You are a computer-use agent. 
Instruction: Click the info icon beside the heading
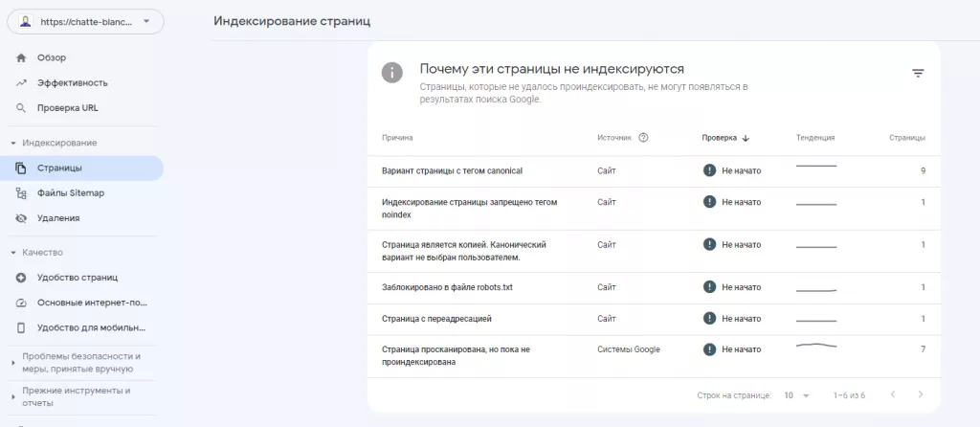click(x=391, y=72)
